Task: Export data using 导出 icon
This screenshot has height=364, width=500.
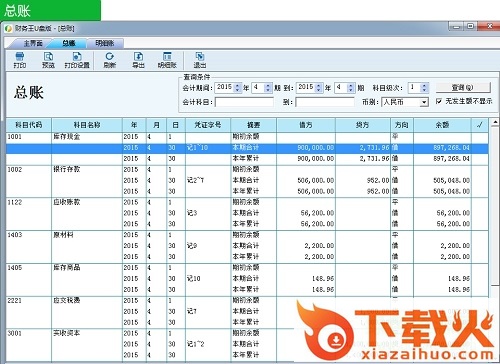Action: 138,60
